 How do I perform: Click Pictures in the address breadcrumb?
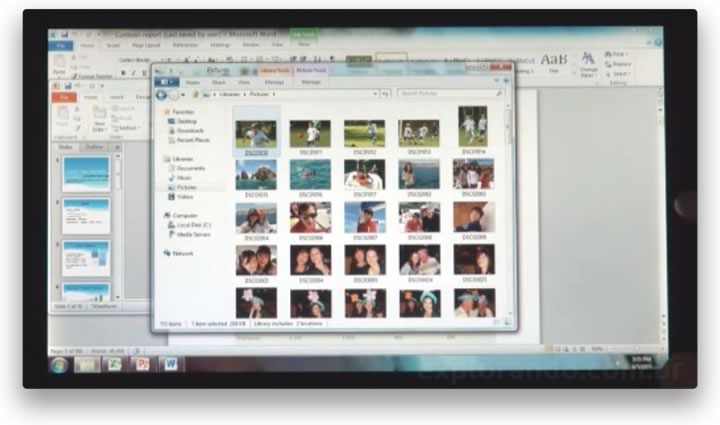pos(259,94)
